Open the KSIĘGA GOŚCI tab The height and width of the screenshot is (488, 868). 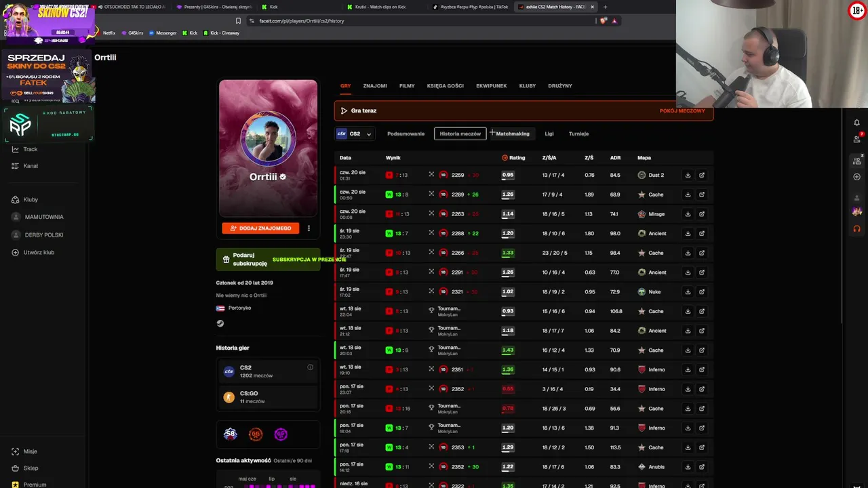click(x=446, y=86)
